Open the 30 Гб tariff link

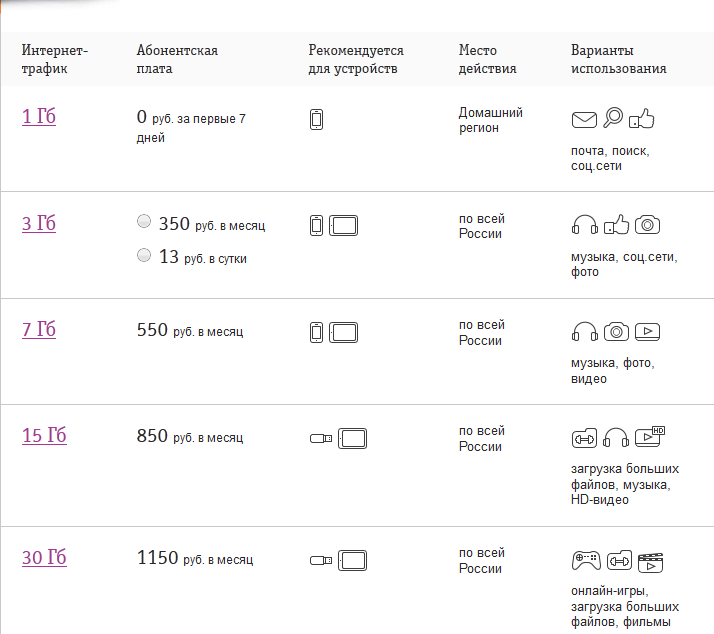tap(44, 557)
